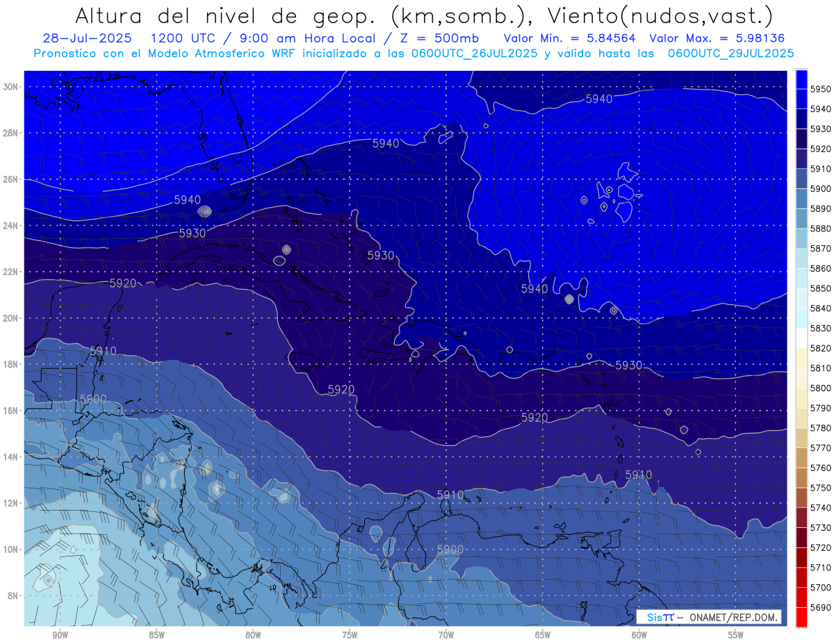This screenshot has height=644, width=834.
Task: Select the 'Valor Min. = 5.84564' text
Action: tap(571, 39)
